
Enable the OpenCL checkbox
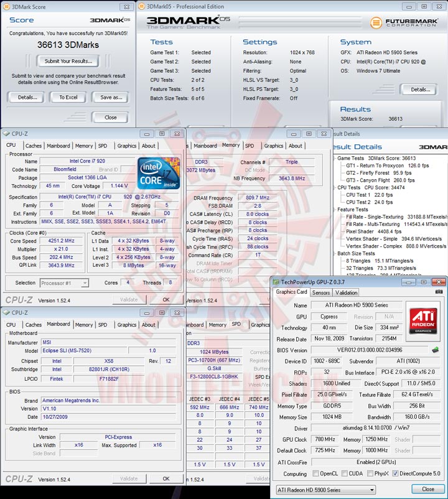click(x=315, y=473)
